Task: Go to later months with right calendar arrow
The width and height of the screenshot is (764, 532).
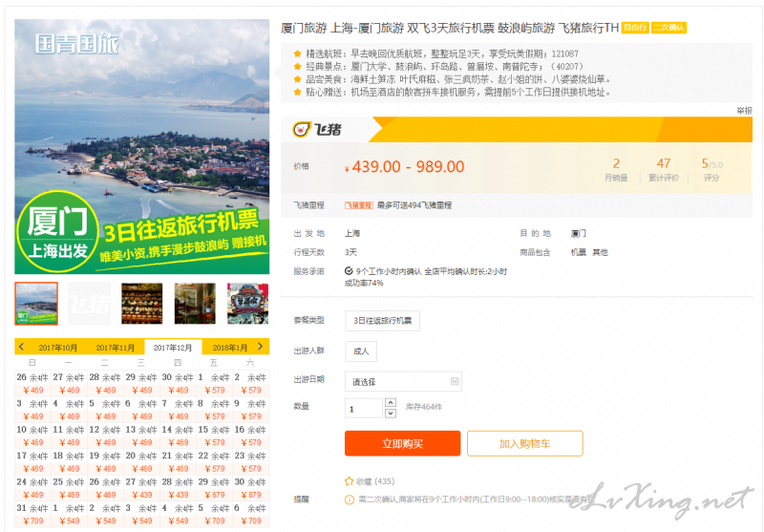Action: click(x=260, y=347)
